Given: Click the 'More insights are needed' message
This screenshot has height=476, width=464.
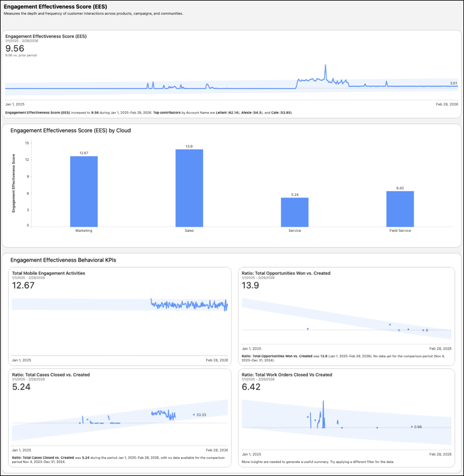Looking at the screenshot, I should coord(318,462).
